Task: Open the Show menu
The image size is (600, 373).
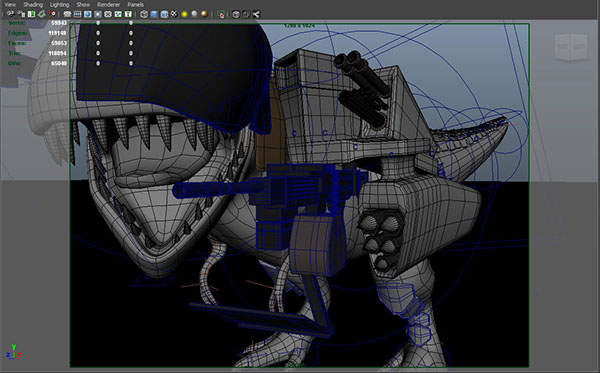Action: pos(83,5)
